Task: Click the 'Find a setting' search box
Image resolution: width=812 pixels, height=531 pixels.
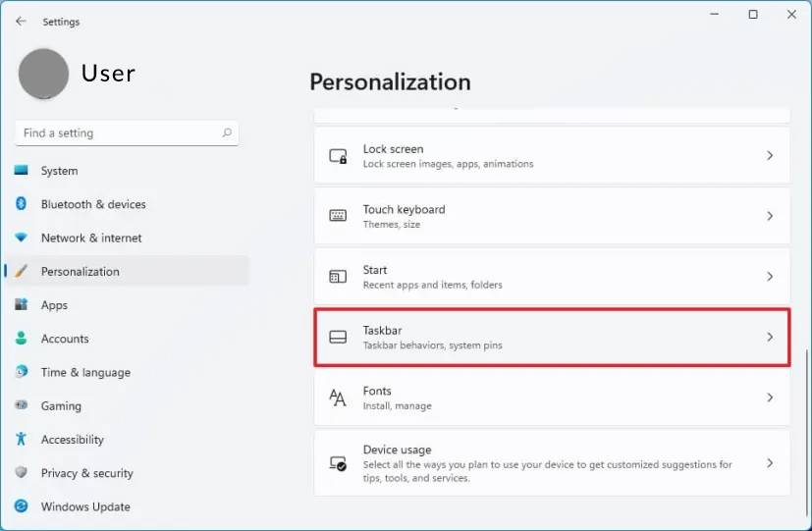Action: tap(127, 133)
